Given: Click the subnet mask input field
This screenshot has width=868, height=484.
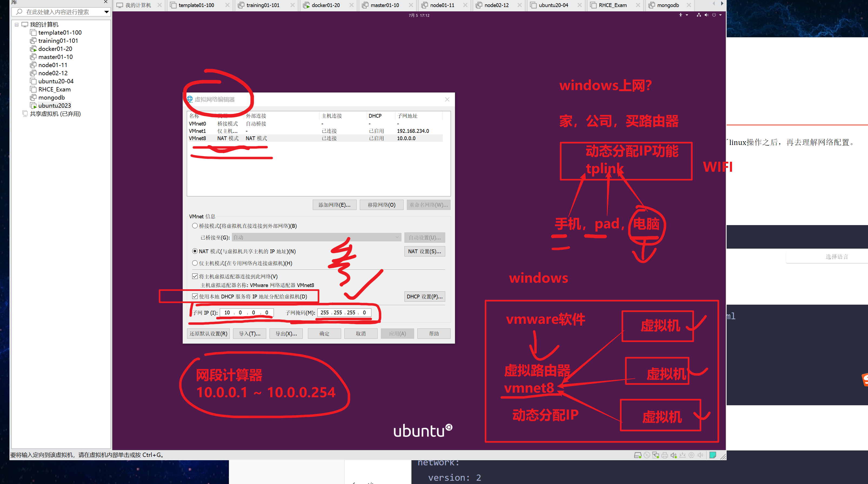Looking at the screenshot, I should point(344,313).
